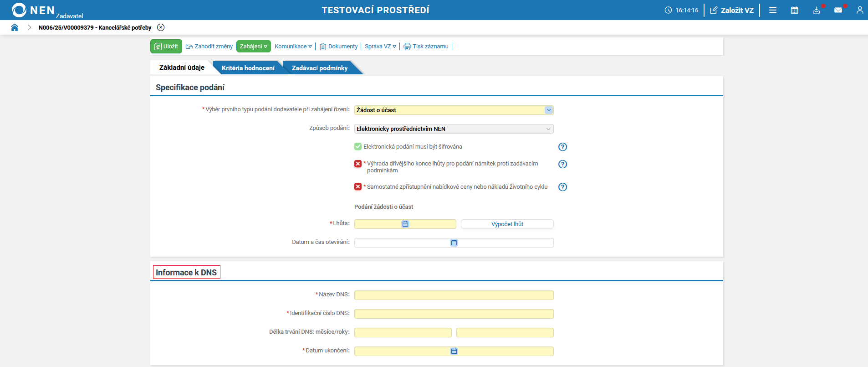Toggle Výhrada dřívějšího konce lhůty checkbox
The height and width of the screenshot is (367, 868).
358,164
